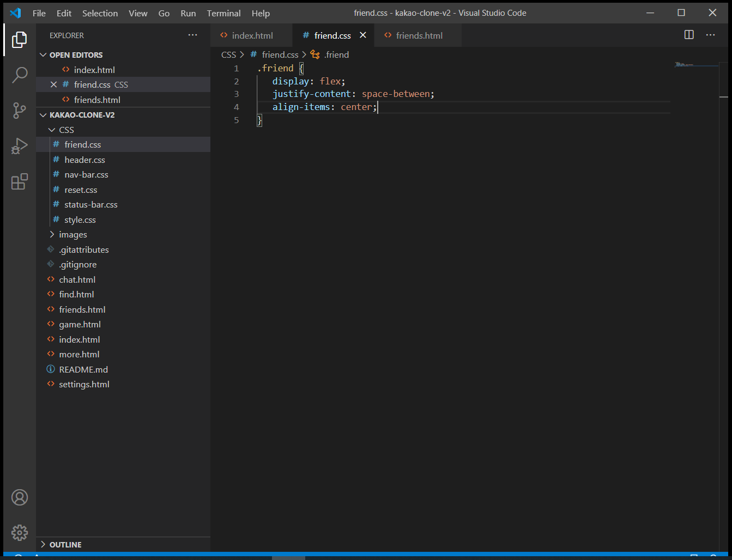Open settings.html file

pyautogui.click(x=123, y=385)
